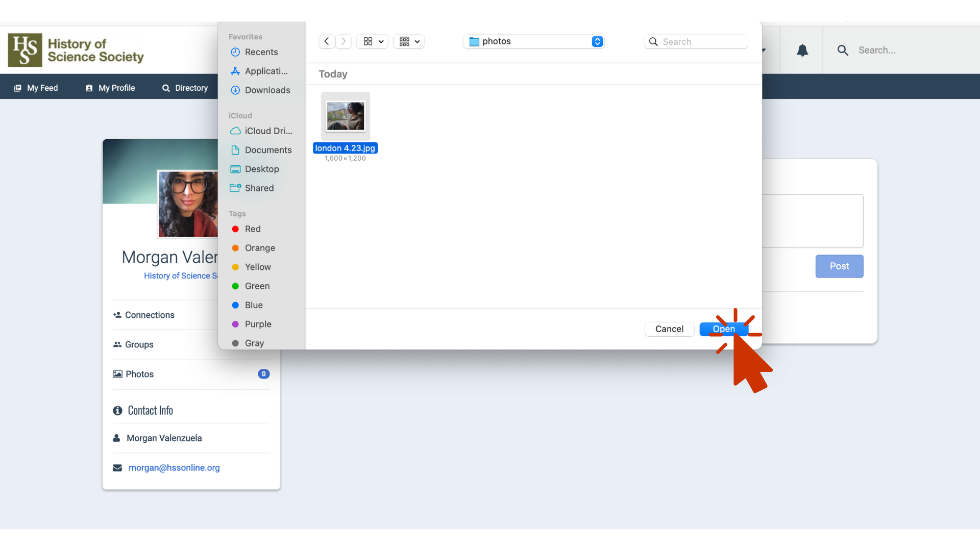Open icon view options dropdown
Screen dimensions: 980x551
coord(373,41)
